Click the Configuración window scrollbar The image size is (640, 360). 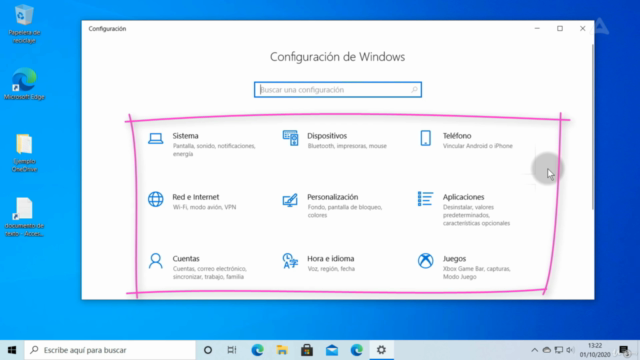593,127
